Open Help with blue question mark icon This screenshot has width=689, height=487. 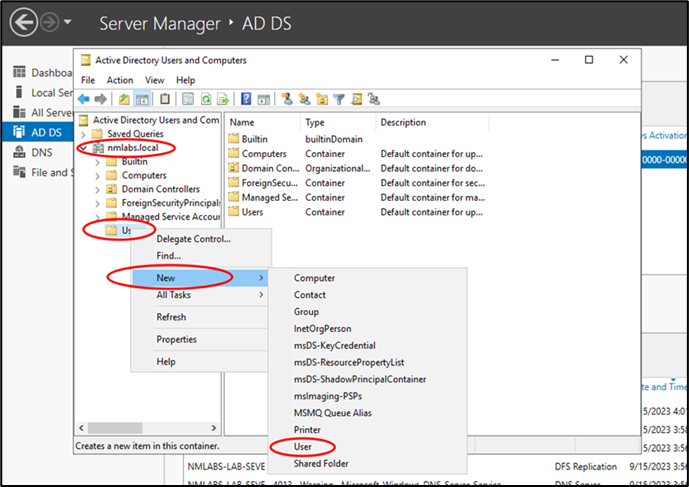(246, 99)
